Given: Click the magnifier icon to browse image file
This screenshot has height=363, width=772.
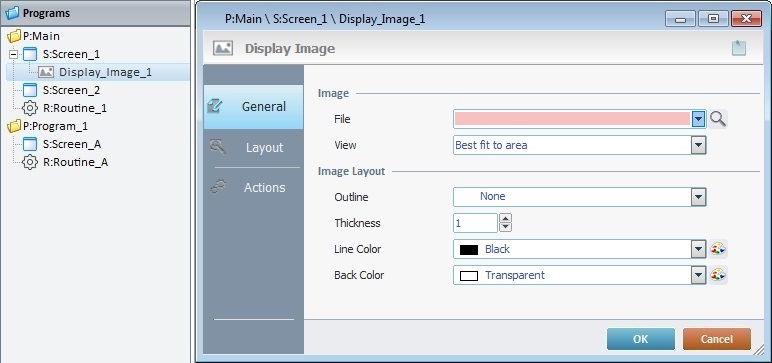Looking at the screenshot, I should [718, 119].
